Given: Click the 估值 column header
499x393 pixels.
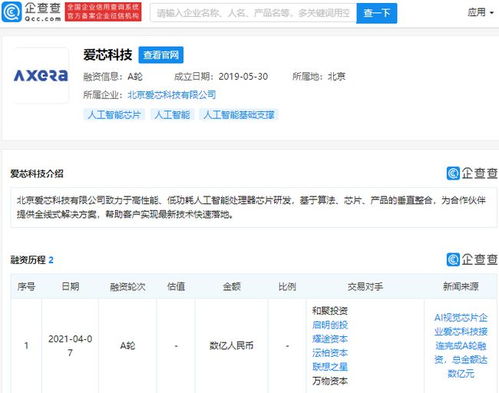Looking at the screenshot, I should click(x=176, y=287).
